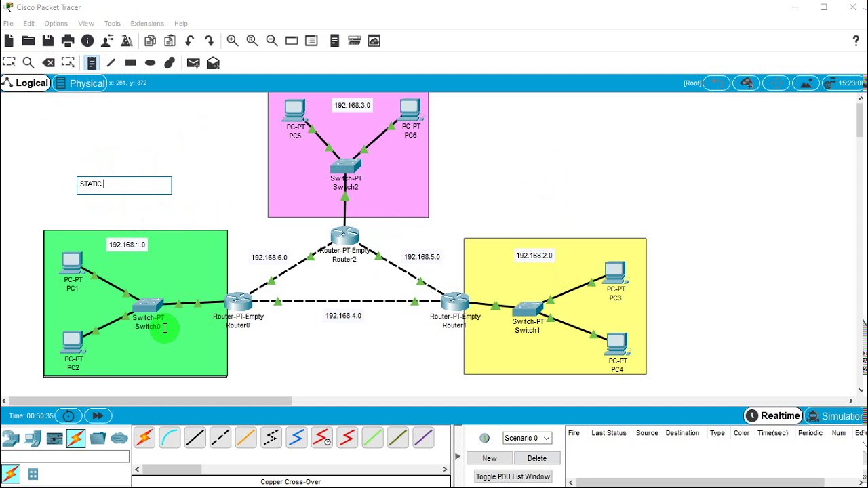
Task: Select the Draw Ellipse tool
Action: pyautogui.click(x=151, y=62)
